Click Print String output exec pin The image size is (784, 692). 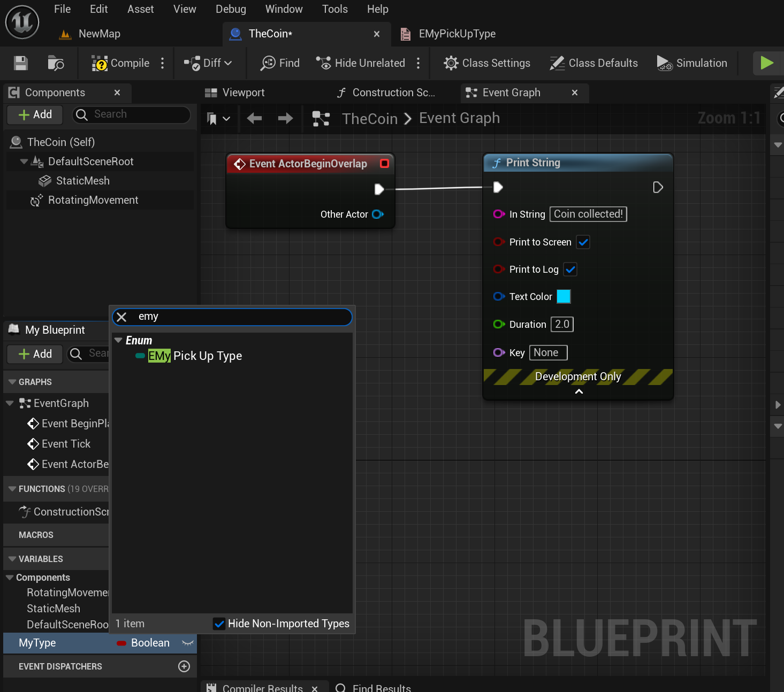coord(658,187)
